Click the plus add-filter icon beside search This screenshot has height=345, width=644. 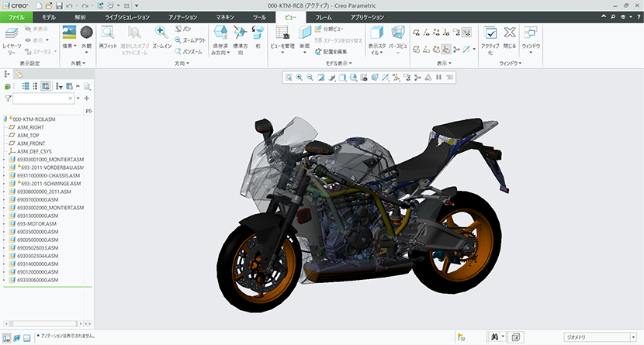pyautogui.click(x=87, y=98)
